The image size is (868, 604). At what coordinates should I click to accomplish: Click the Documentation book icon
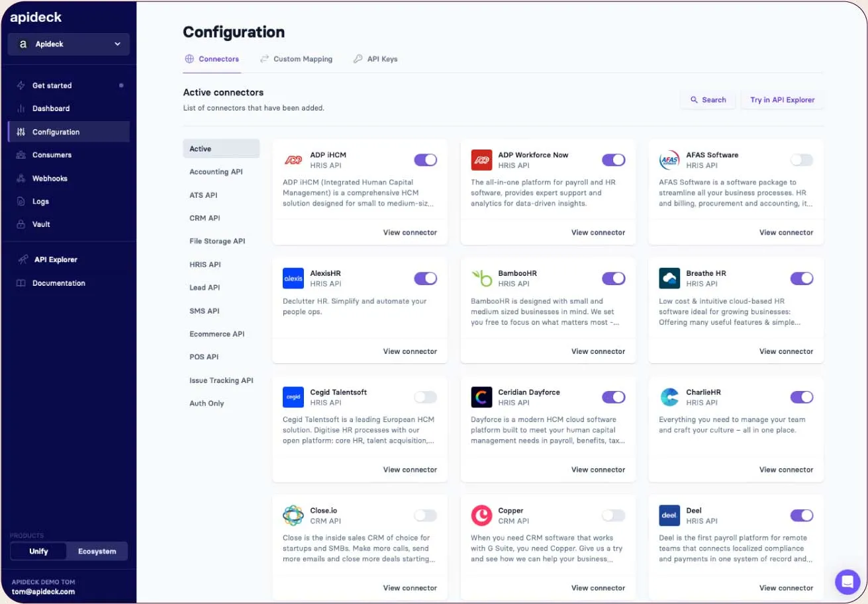click(21, 283)
